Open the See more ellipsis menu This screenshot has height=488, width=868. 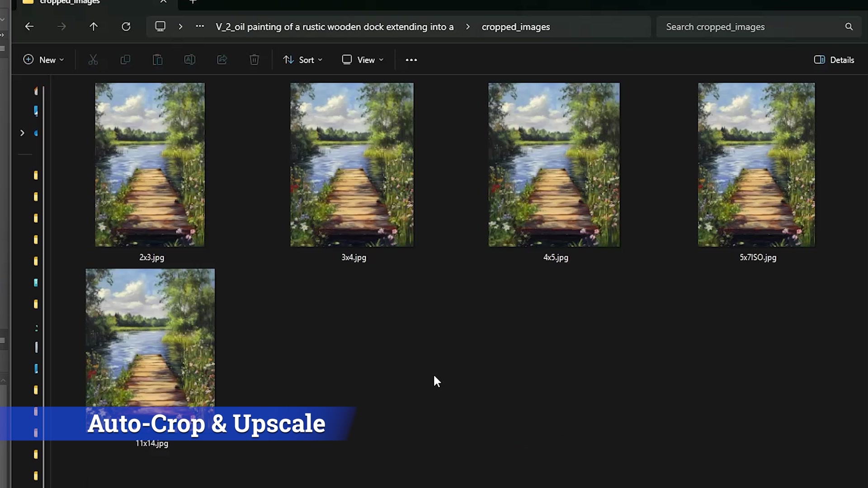[x=411, y=60]
